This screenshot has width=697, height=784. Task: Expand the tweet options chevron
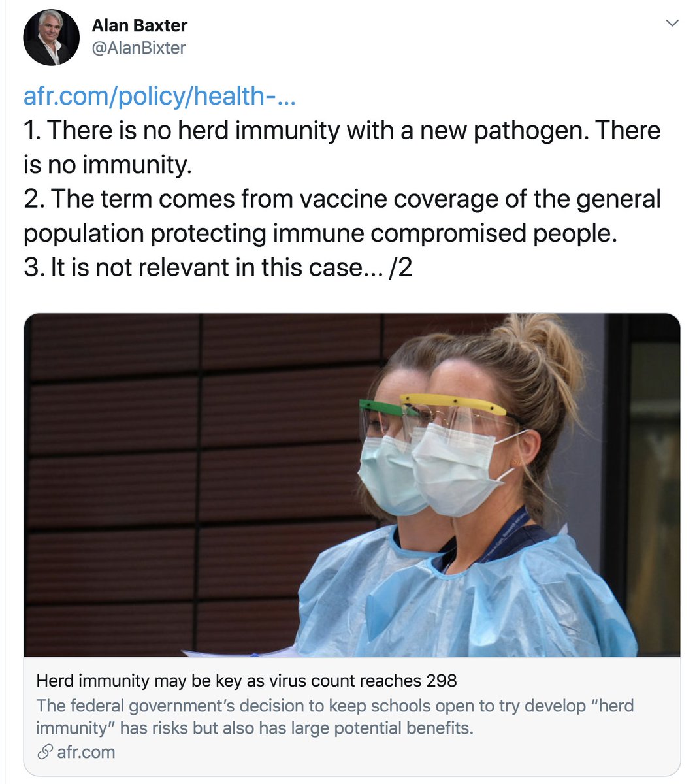pyautogui.click(x=672, y=24)
